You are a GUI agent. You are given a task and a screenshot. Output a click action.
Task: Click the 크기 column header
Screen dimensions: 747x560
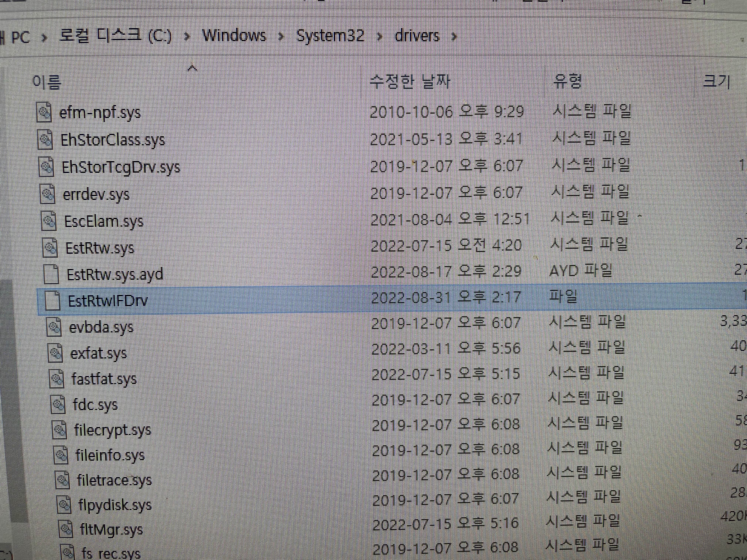(x=716, y=82)
